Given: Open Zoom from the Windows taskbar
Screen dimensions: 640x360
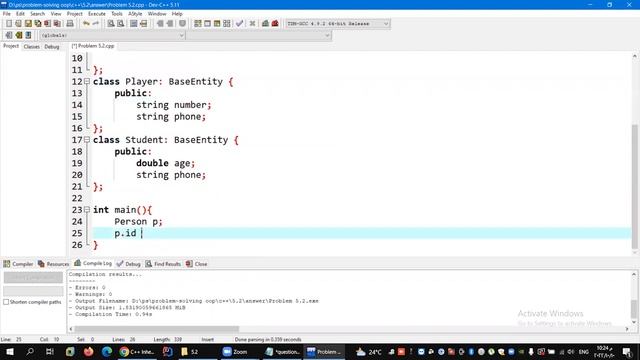Looking at the screenshot, I should pos(236,351).
